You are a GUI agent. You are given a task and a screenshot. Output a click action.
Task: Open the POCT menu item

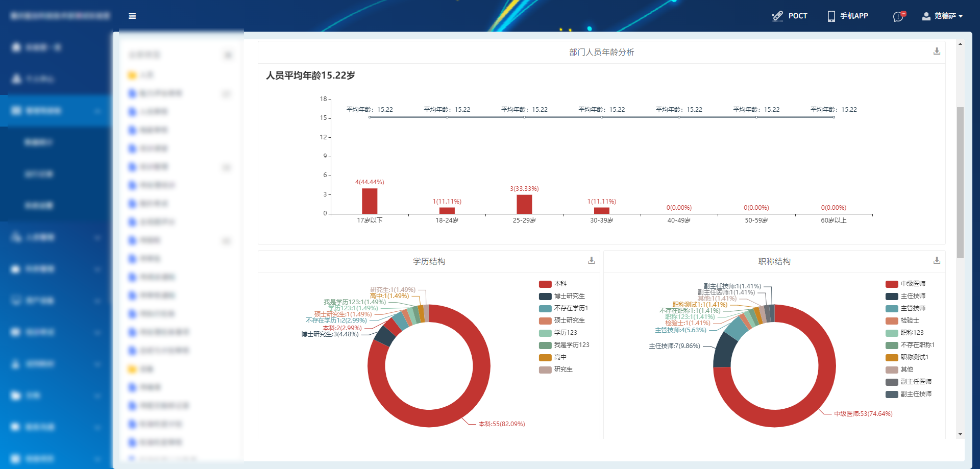pos(797,16)
